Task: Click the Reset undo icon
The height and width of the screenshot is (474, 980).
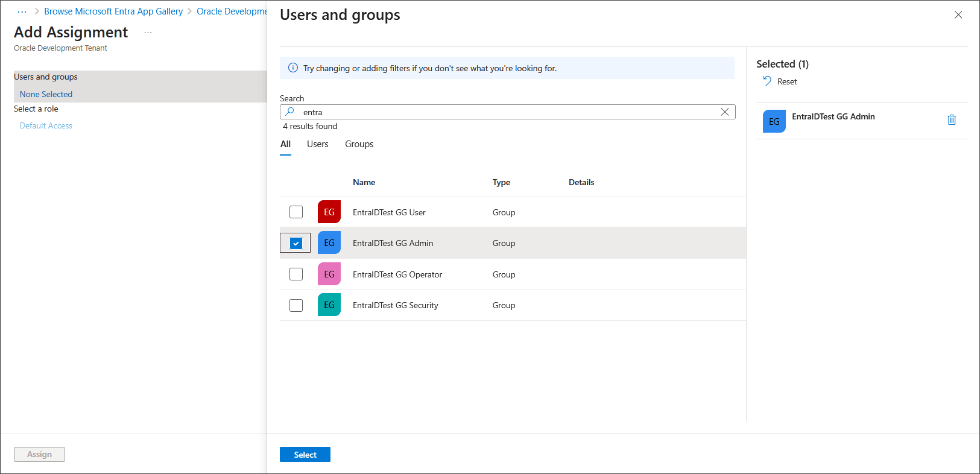Action: click(x=767, y=81)
